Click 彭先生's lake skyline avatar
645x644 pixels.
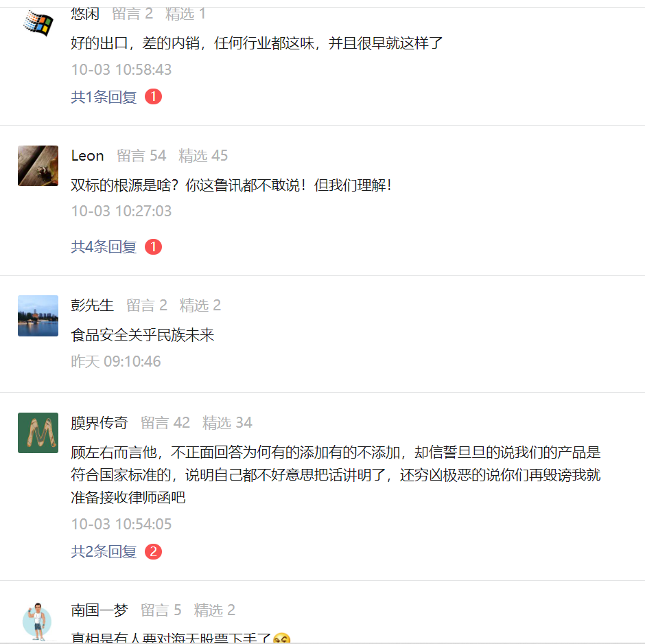click(38, 316)
